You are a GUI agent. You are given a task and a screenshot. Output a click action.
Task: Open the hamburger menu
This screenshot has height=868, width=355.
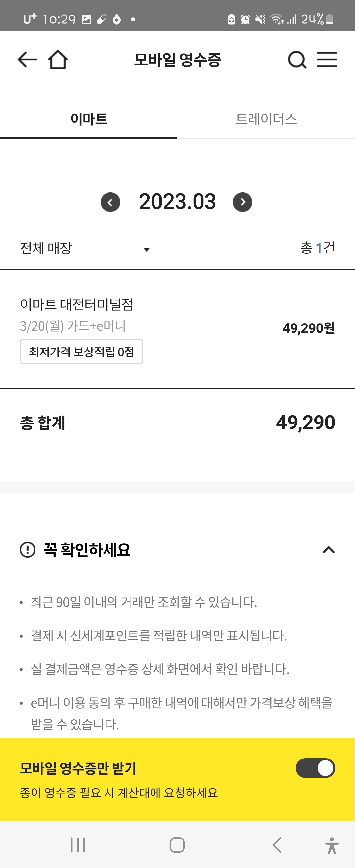(327, 60)
